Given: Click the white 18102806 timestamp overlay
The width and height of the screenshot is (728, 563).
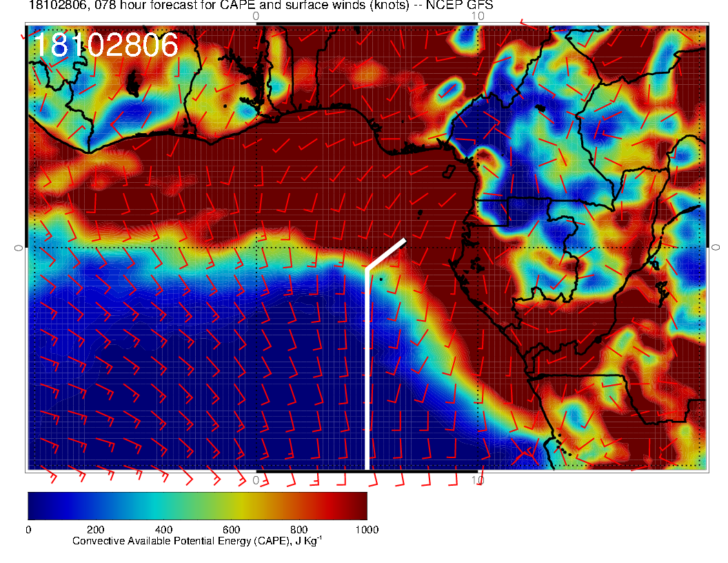Looking at the screenshot, I should [106, 45].
